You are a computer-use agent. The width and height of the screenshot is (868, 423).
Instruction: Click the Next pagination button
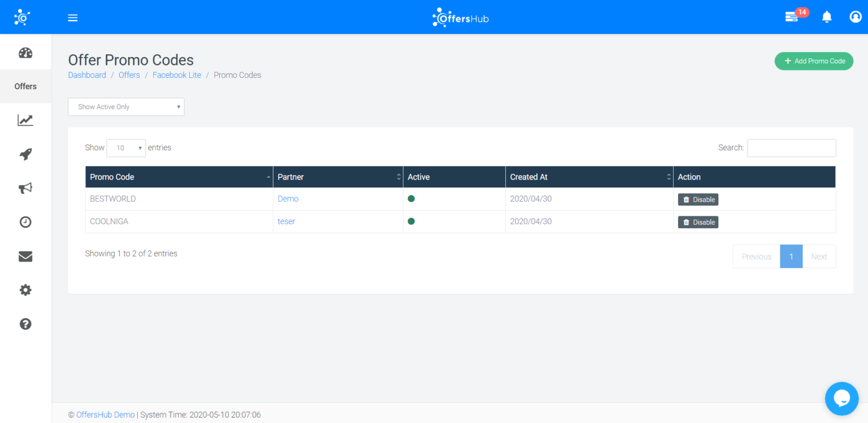tap(819, 256)
